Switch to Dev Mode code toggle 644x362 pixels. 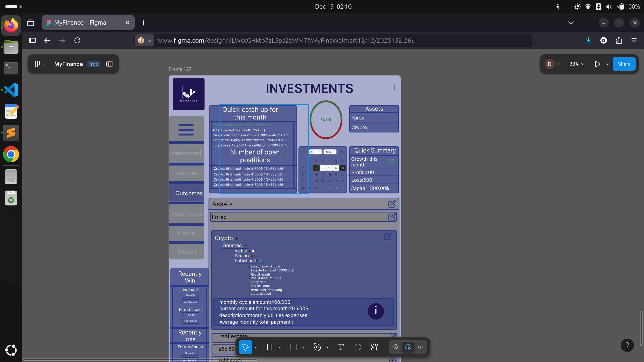click(421, 347)
